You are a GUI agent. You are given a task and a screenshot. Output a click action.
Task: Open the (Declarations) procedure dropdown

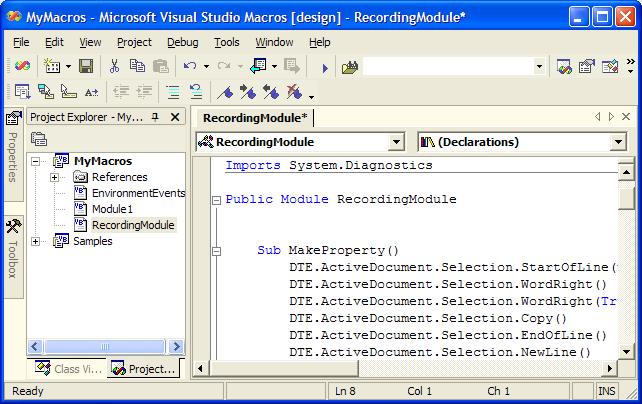click(618, 142)
